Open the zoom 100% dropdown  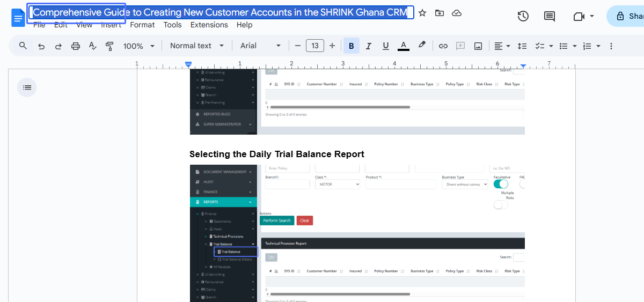click(138, 46)
